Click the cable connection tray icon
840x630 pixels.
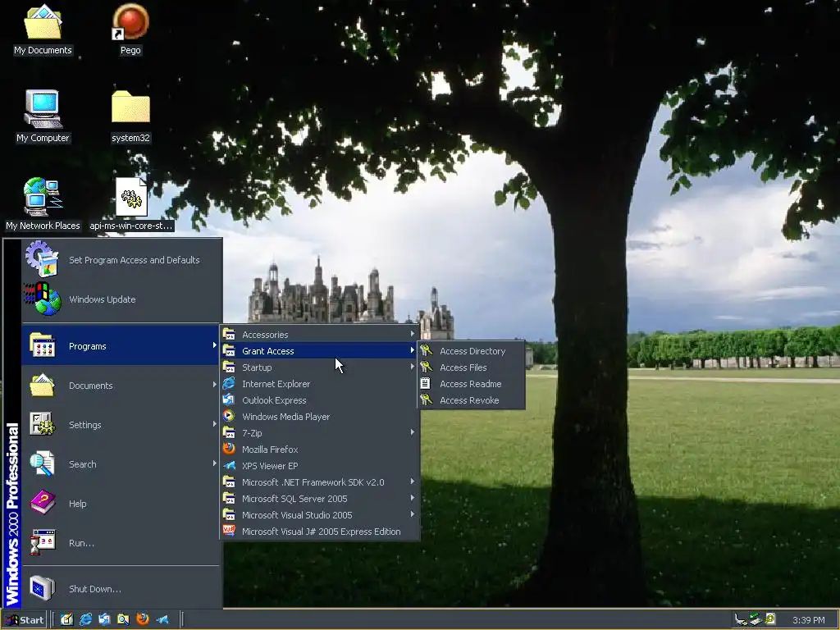coord(741,620)
